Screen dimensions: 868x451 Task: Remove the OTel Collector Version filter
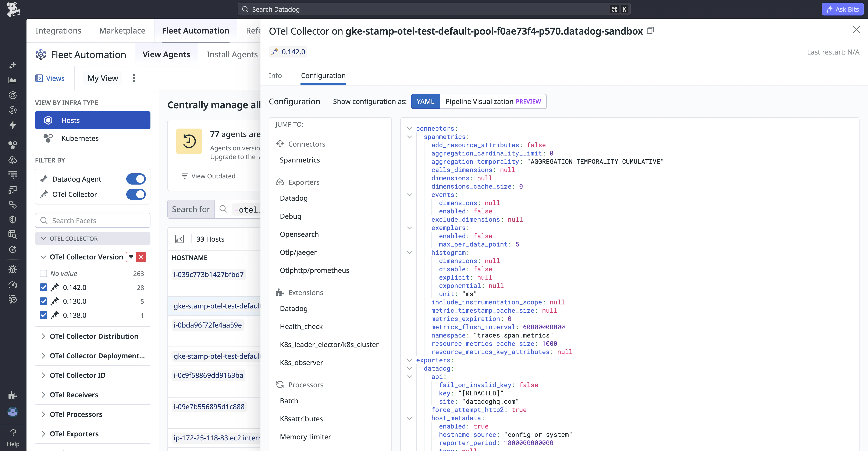coord(141,257)
